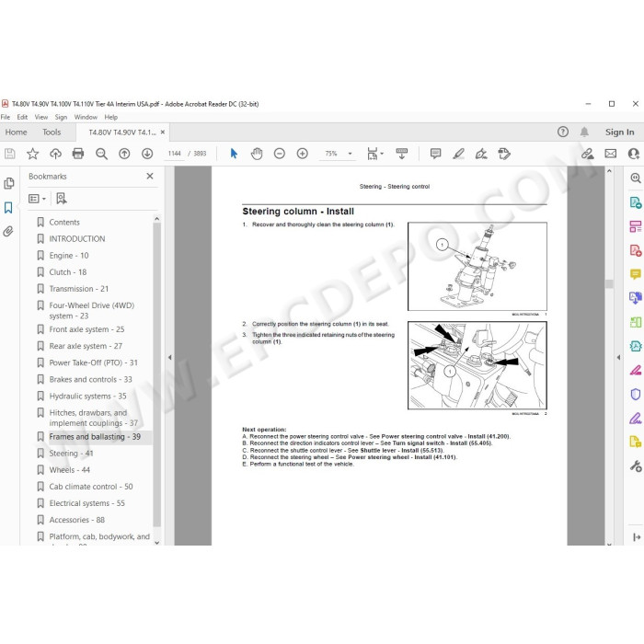Open the attachments paperclip panel
The image size is (644, 644).
tap(8, 231)
